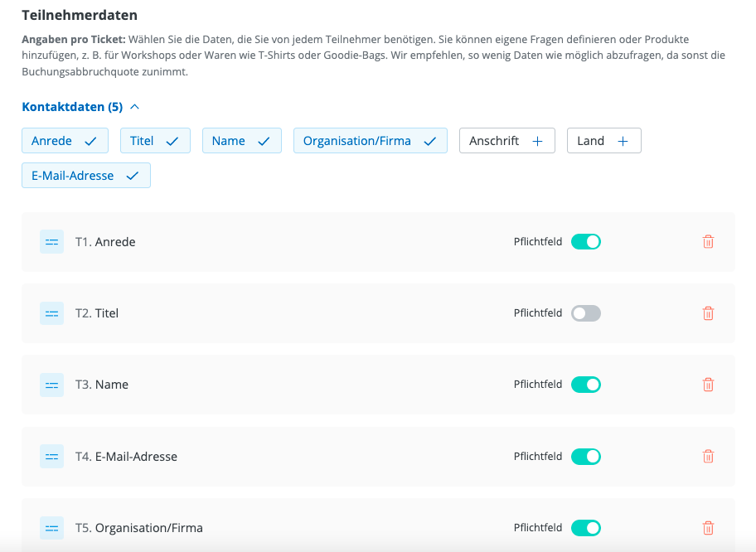Delete the T3. Name field via trash icon
756x552 pixels.
point(708,385)
